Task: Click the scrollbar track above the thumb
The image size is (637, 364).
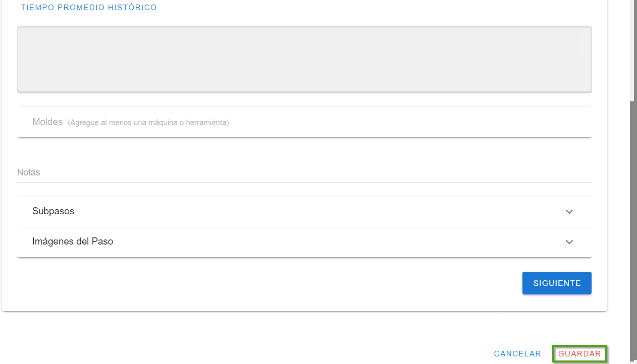Action: (x=633, y=50)
